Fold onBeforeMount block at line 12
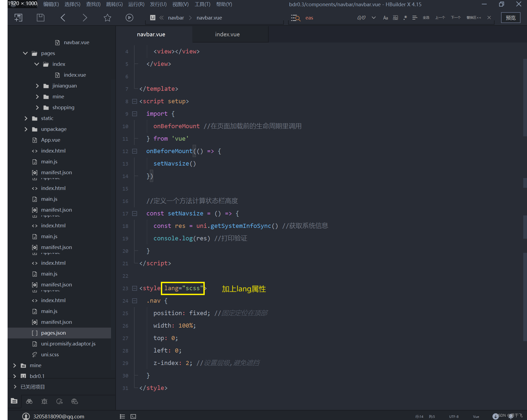This screenshot has height=420, width=527. [134, 151]
